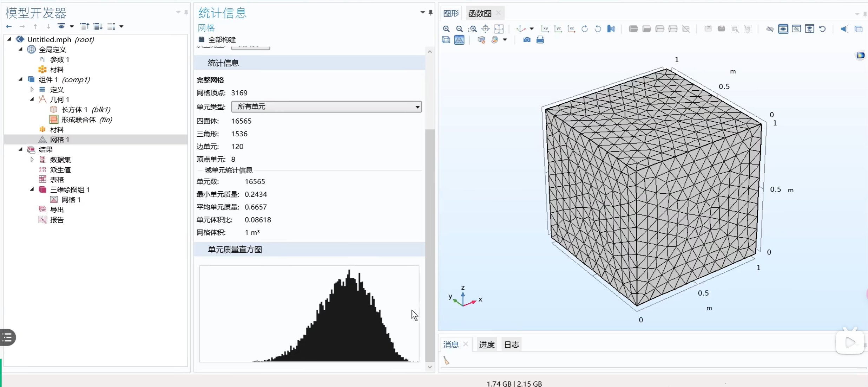Switch to the xy view

tap(545, 29)
